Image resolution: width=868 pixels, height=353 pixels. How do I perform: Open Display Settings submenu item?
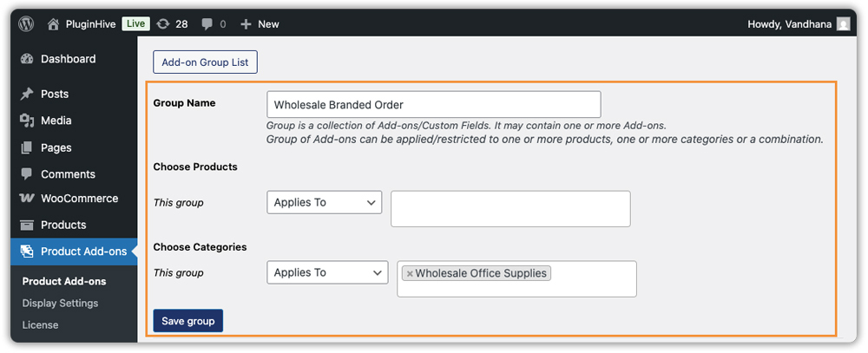(60, 303)
